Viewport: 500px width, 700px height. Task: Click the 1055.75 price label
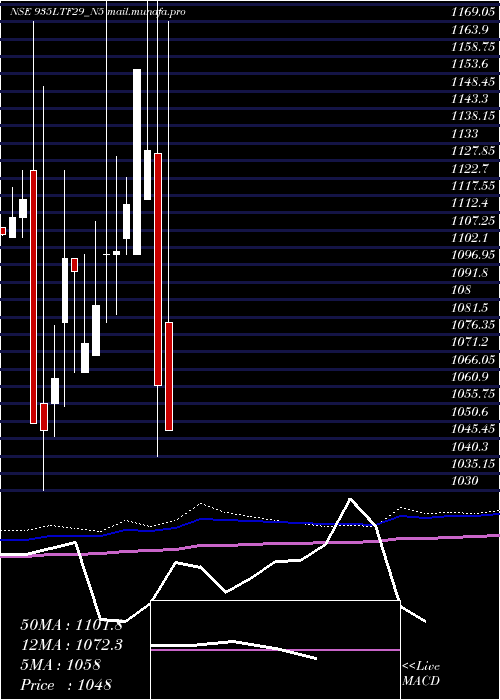[x=473, y=394]
